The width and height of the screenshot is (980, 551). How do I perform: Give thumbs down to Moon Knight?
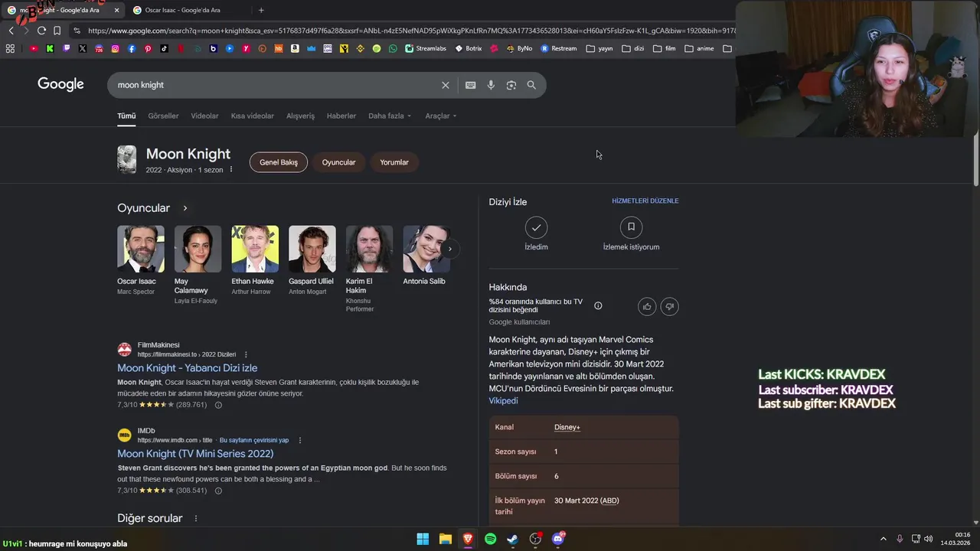(669, 307)
